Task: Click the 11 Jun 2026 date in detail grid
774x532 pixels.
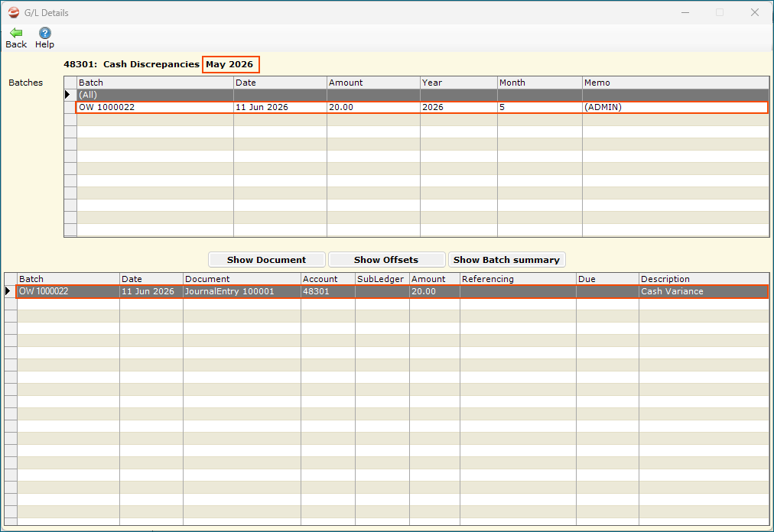Action: [151, 291]
